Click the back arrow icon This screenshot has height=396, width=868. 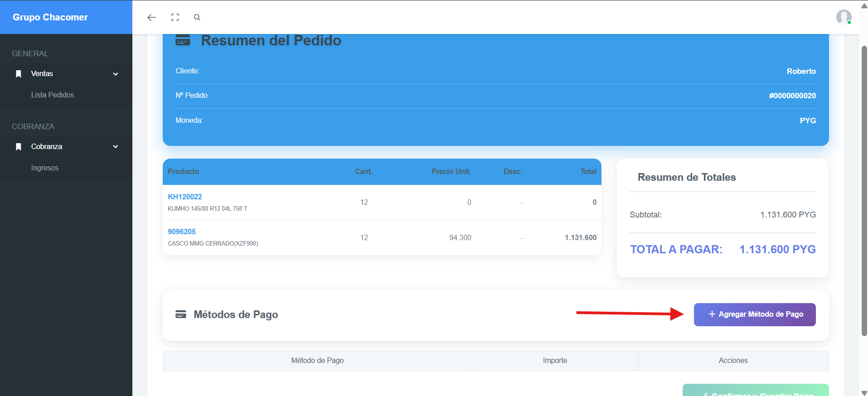[x=151, y=17]
